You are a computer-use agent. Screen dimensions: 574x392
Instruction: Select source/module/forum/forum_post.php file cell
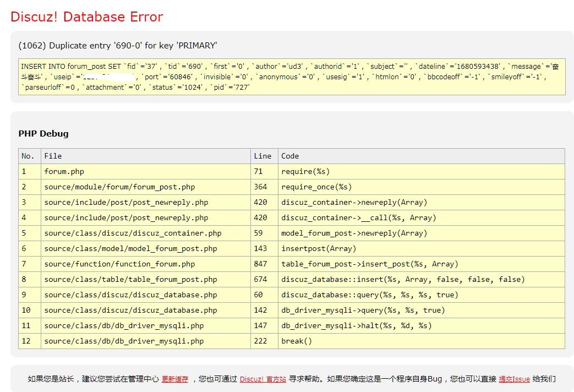(x=146, y=187)
